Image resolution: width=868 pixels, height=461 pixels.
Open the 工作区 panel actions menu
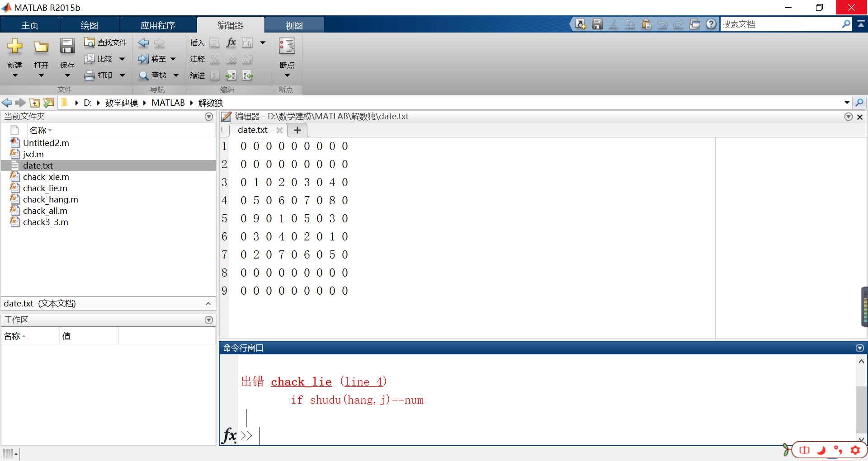tap(209, 320)
